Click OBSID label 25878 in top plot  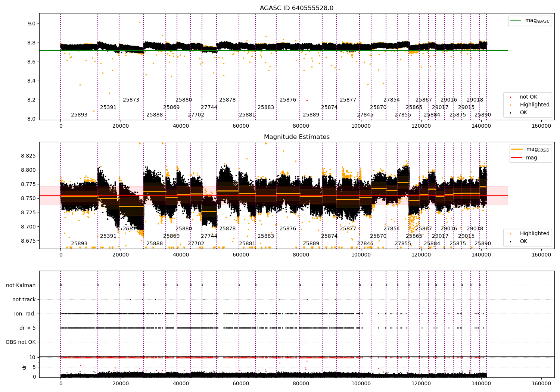pos(227,100)
